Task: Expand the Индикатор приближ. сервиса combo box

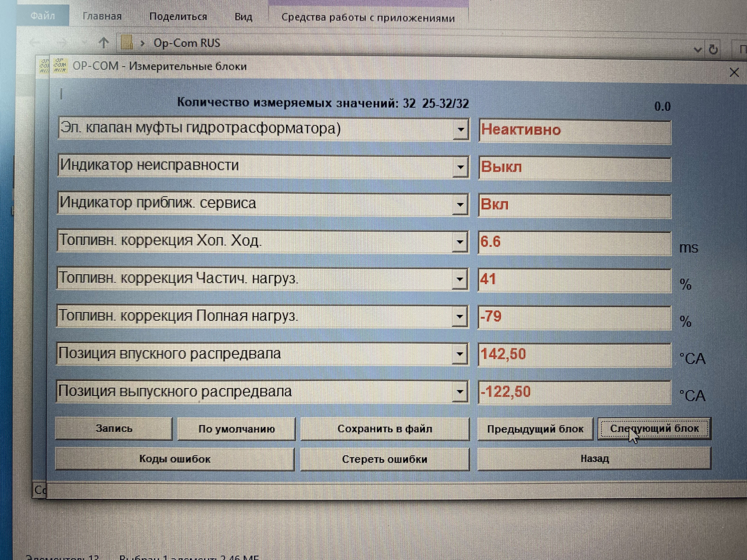Action: point(460,205)
